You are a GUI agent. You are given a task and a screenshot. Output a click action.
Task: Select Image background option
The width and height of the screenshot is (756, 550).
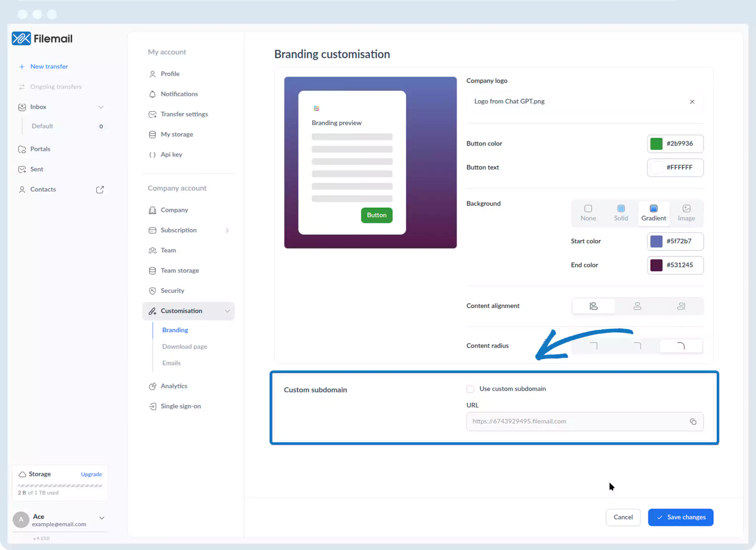click(686, 213)
